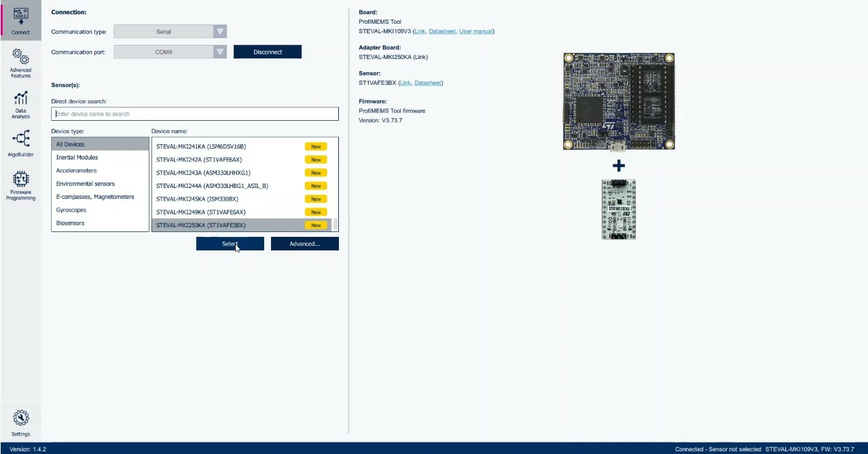Screen dimensions: 868x454
Task: Choose STEVAL-MKI245KA (ISM330BX) device
Action: 241,199
